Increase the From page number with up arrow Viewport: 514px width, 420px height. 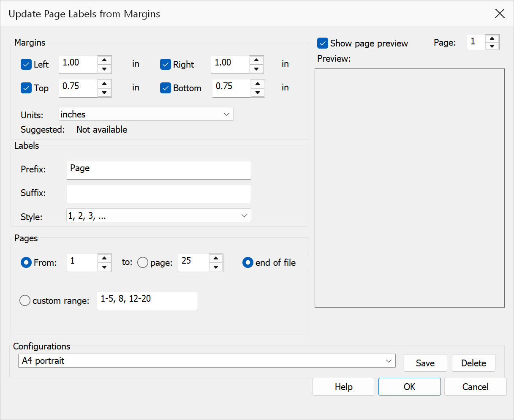pos(104,258)
